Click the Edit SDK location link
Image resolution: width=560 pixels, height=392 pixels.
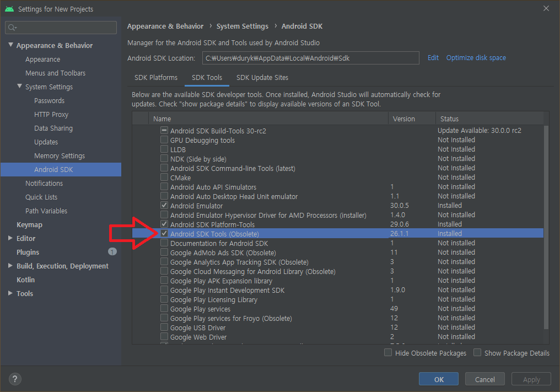[x=433, y=57]
